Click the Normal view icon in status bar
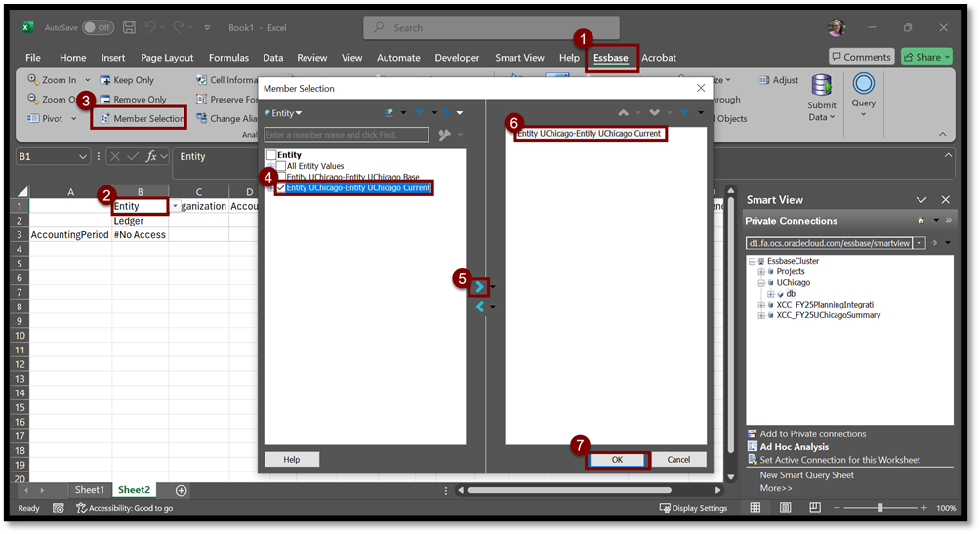980x534 pixels. (755, 507)
